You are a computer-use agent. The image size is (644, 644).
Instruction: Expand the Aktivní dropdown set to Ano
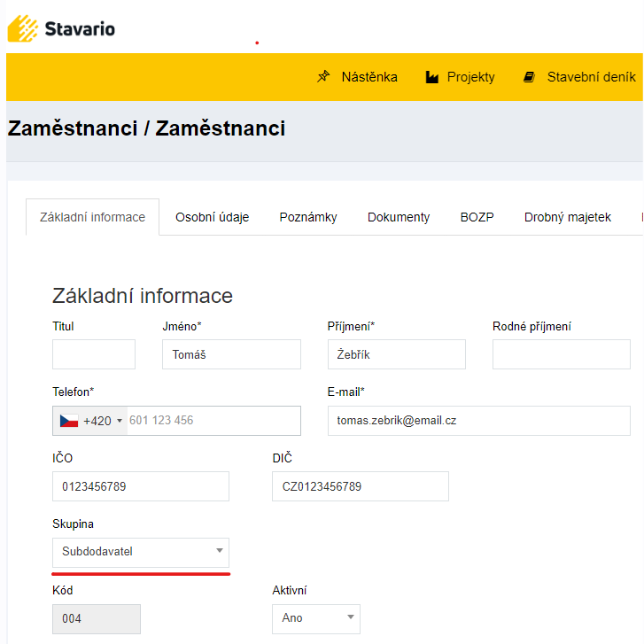coord(315,618)
